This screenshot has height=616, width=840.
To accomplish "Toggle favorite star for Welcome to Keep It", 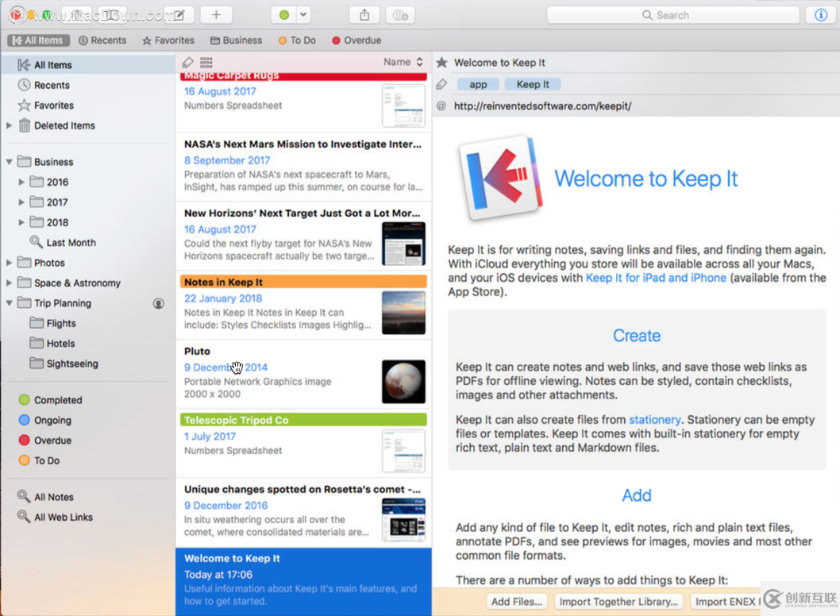I will coord(442,63).
